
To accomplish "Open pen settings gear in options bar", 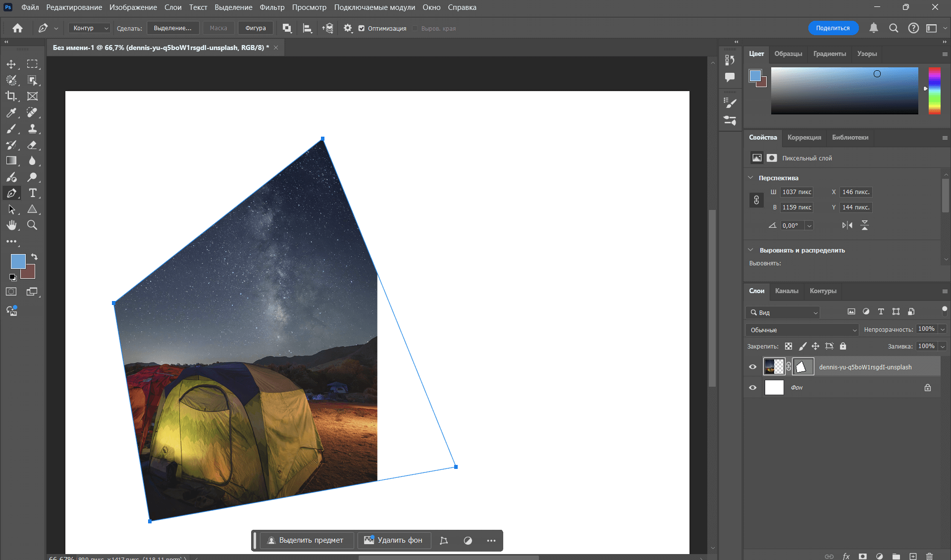I will point(348,28).
